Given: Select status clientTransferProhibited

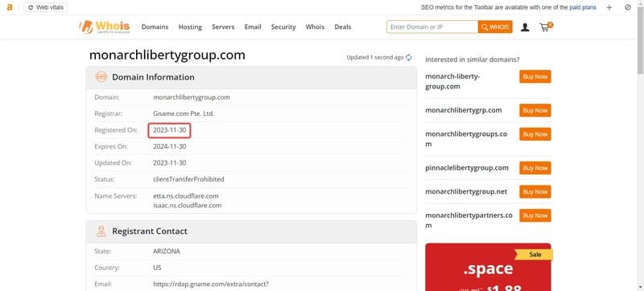Looking at the screenshot, I should click(x=188, y=179).
